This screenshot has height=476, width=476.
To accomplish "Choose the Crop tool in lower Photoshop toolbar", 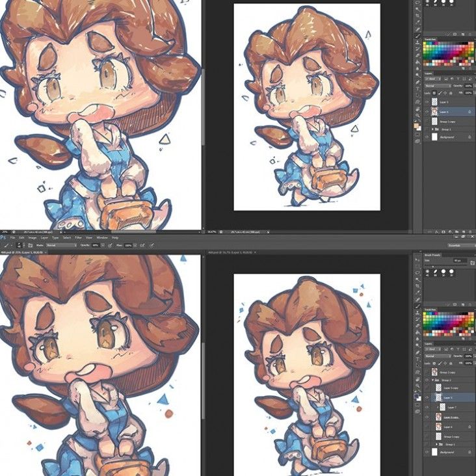I will pos(417,285).
